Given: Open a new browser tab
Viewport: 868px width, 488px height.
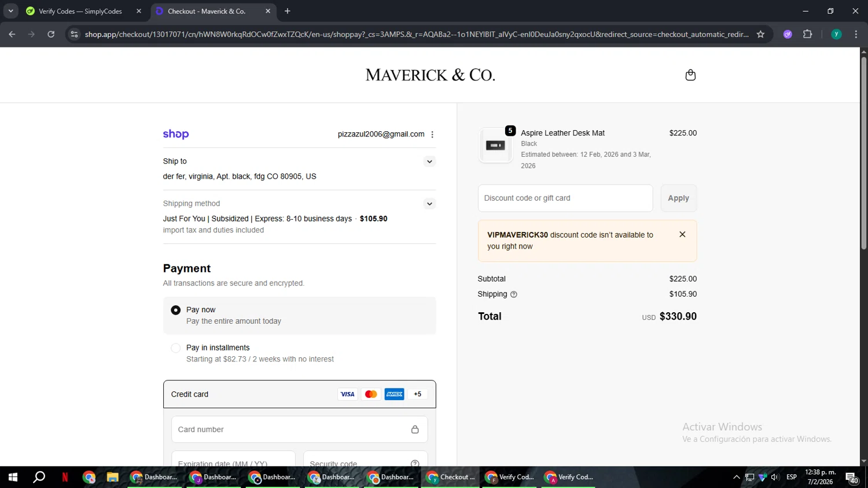Looking at the screenshot, I should click(288, 11).
